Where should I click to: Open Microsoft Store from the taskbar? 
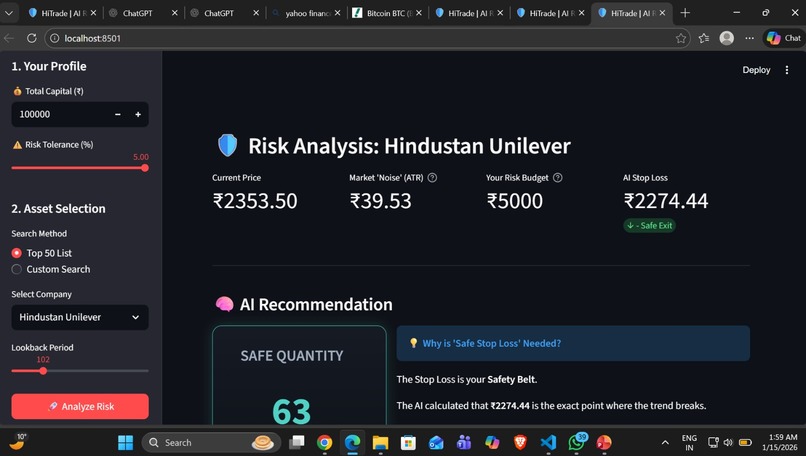tap(408, 443)
